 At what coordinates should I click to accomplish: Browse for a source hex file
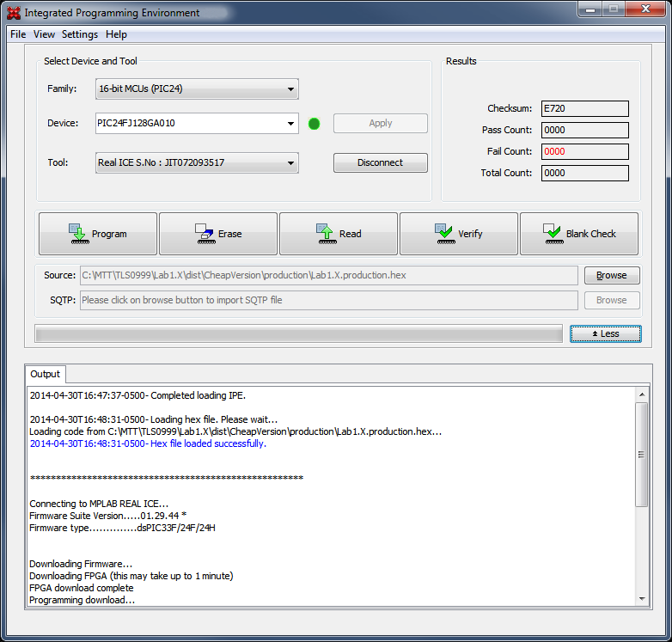[x=611, y=275]
